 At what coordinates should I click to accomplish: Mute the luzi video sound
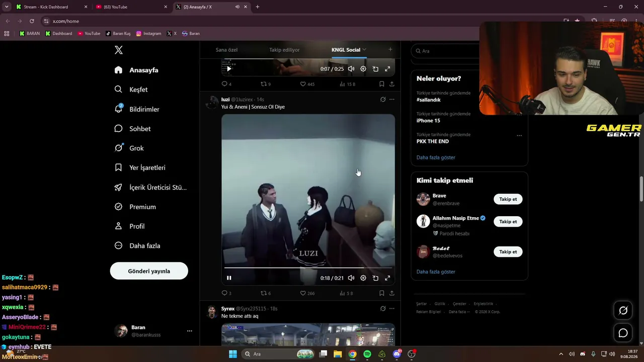351,278
